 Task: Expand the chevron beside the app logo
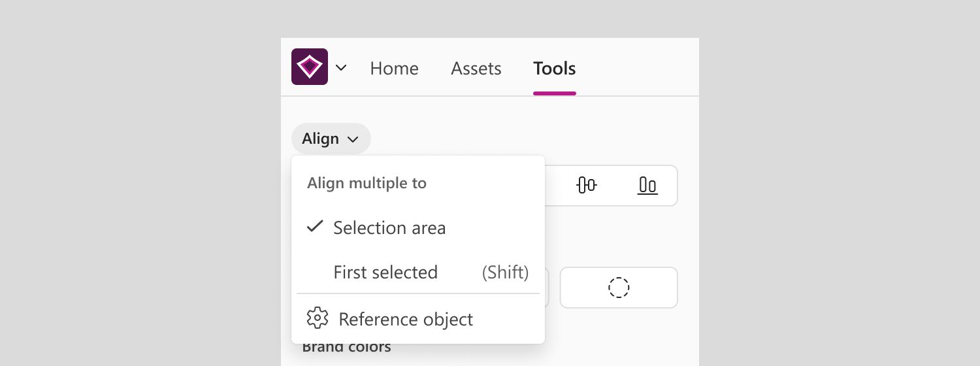tap(341, 67)
